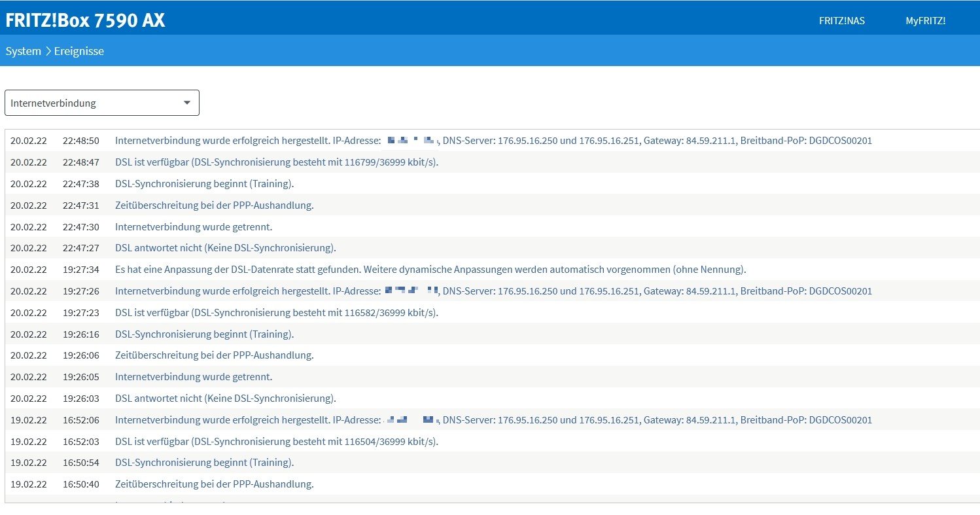This screenshot has width=980, height=515.
Task: Select DSL ist verfügbar 116799/36999 kbit/s message
Action: click(x=277, y=162)
